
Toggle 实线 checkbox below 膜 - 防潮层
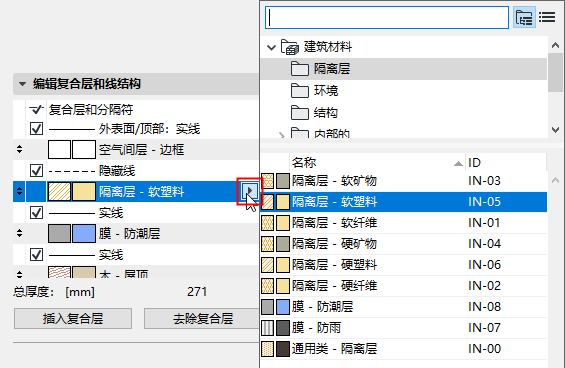point(36,255)
